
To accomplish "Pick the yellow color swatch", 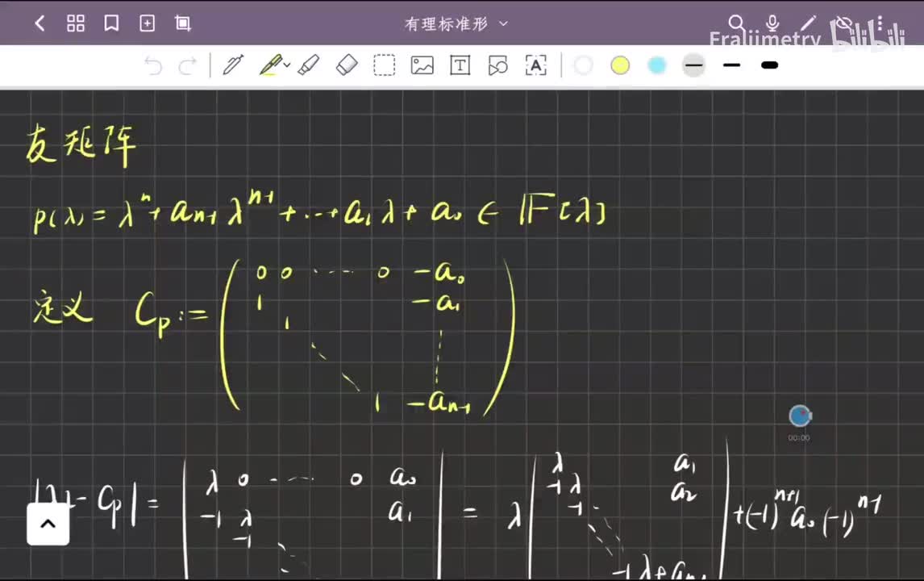I will [620, 65].
